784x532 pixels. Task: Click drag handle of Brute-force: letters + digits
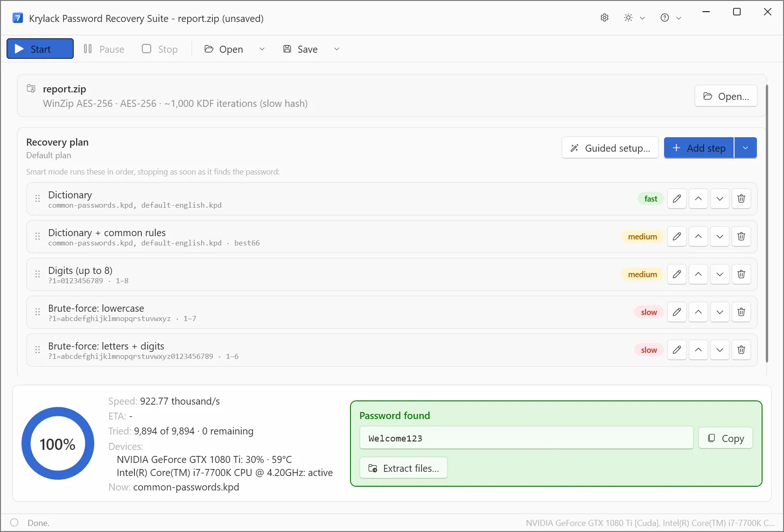(38, 350)
